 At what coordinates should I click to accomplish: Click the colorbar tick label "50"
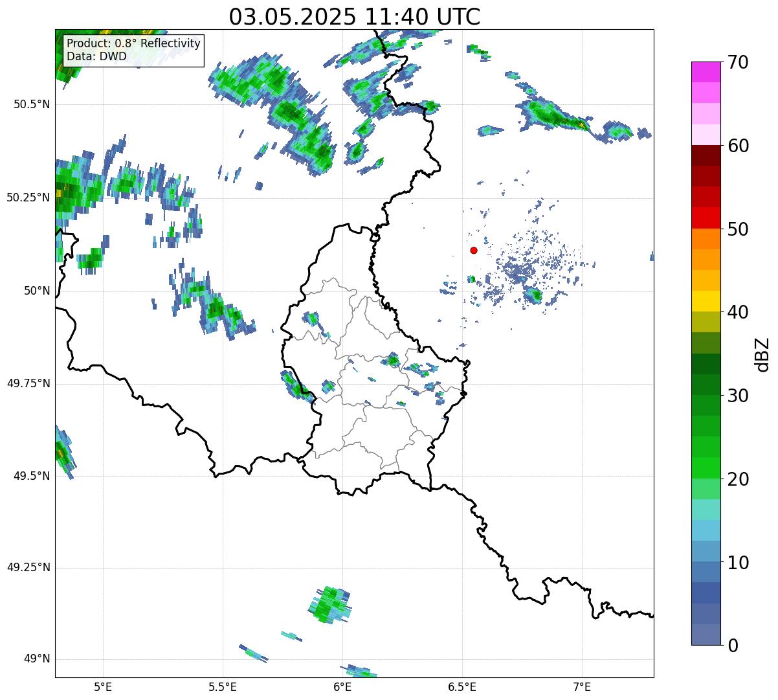tap(738, 229)
